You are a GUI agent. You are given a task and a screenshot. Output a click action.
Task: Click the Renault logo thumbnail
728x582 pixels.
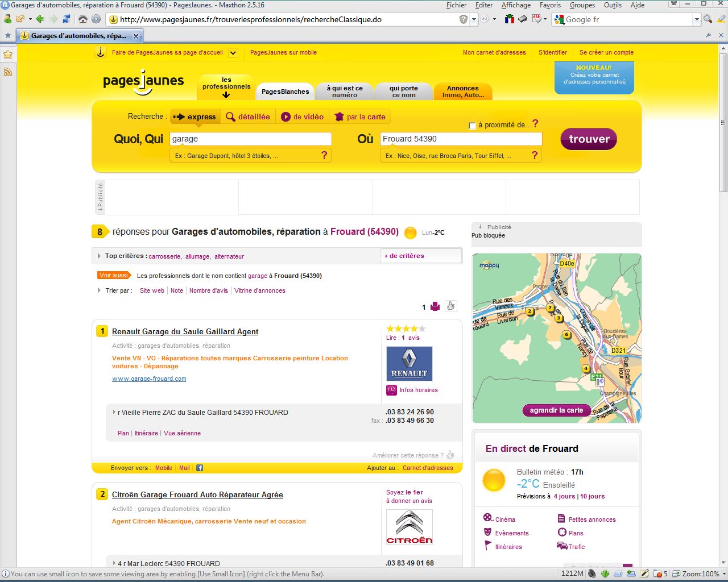click(409, 364)
